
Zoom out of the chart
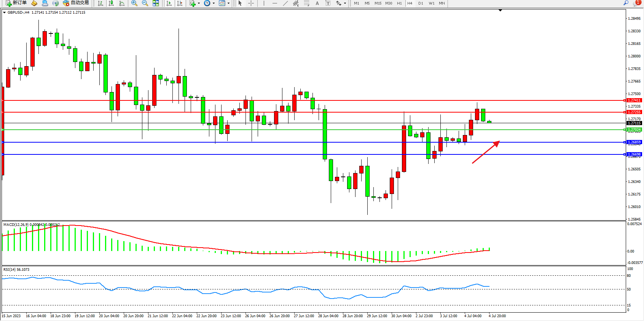(145, 3)
